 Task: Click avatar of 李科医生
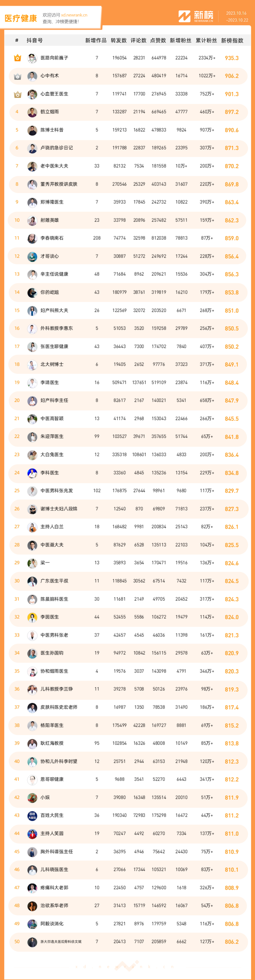[32, 473]
